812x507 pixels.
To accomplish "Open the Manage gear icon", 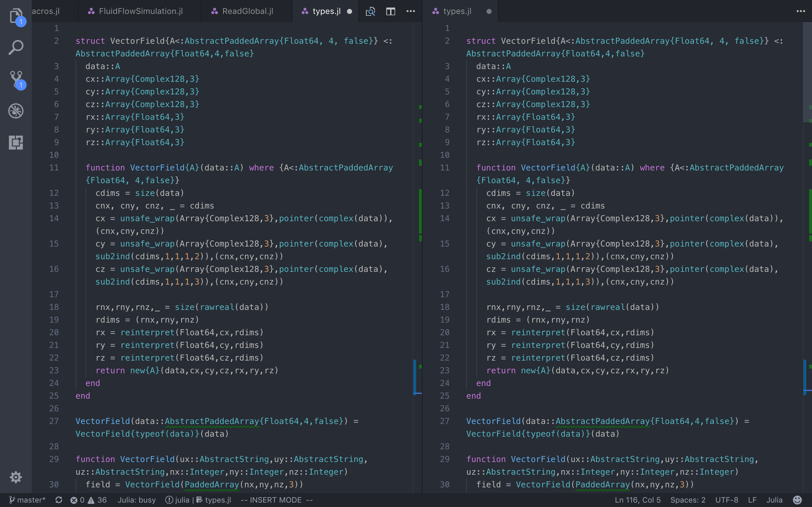I will (x=16, y=477).
